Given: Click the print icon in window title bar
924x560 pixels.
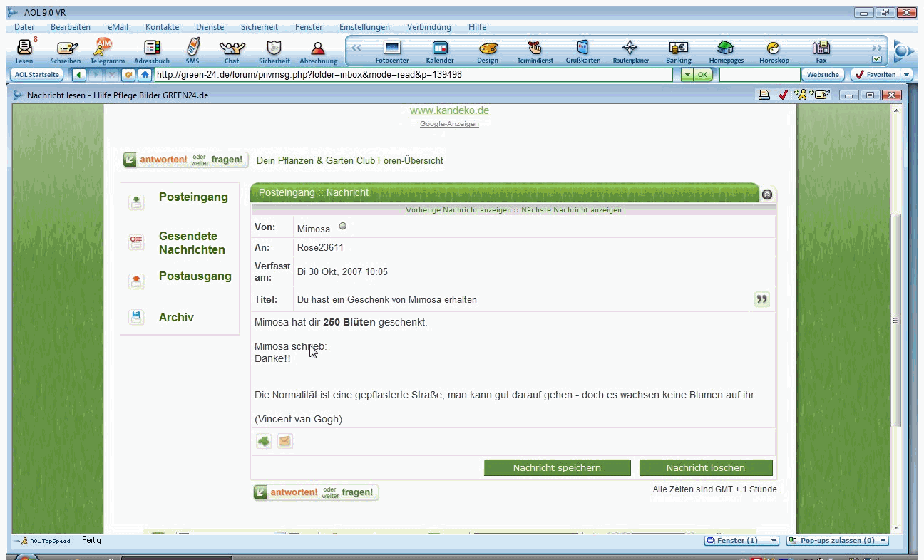Looking at the screenshot, I should [x=764, y=95].
